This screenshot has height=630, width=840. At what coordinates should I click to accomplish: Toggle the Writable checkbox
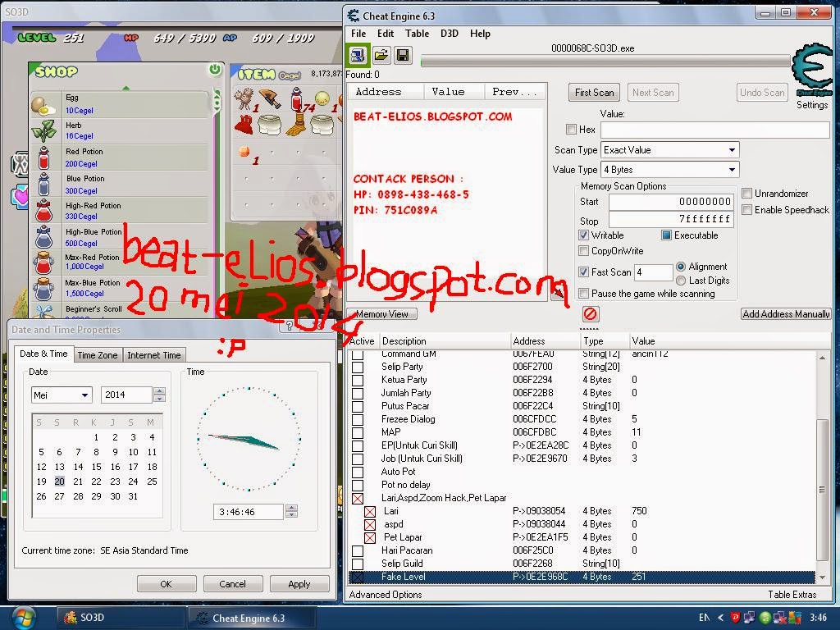pos(584,235)
